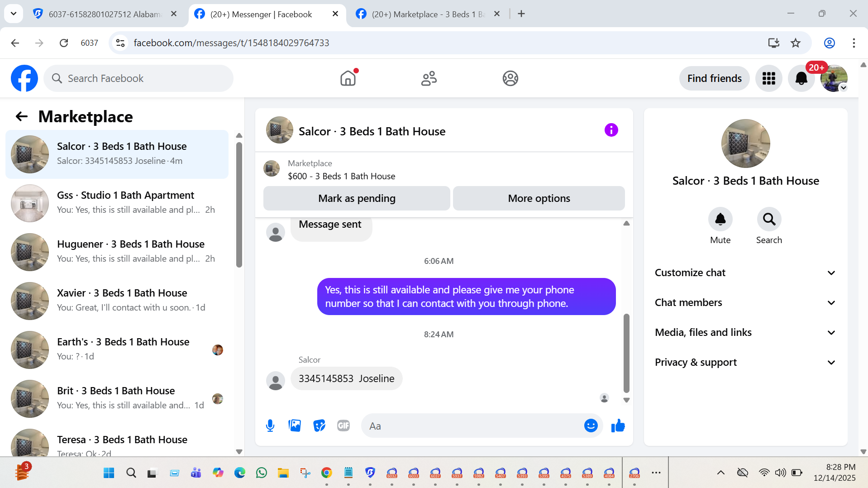Image resolution: width=868 pixels, height=488 pixels.
Task: Switch to the Marketplace 3 Beds tab
Action: [428, 14]
